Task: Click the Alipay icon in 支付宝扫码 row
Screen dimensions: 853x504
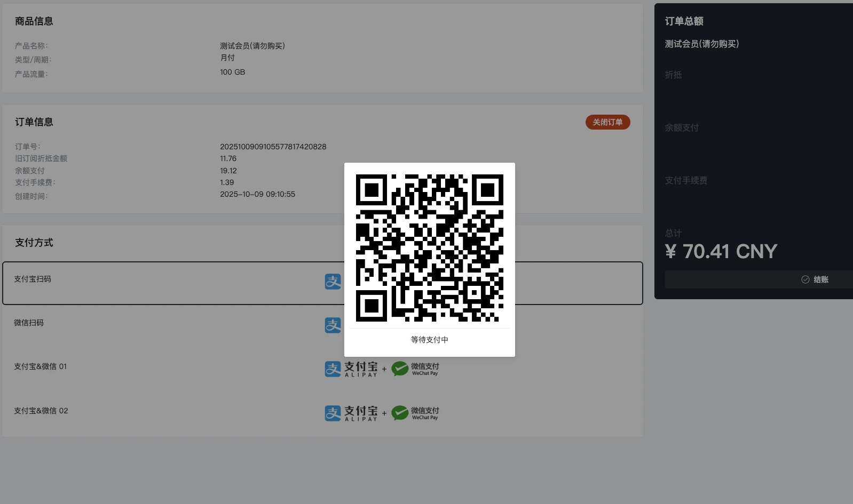Action: [333, 282]
